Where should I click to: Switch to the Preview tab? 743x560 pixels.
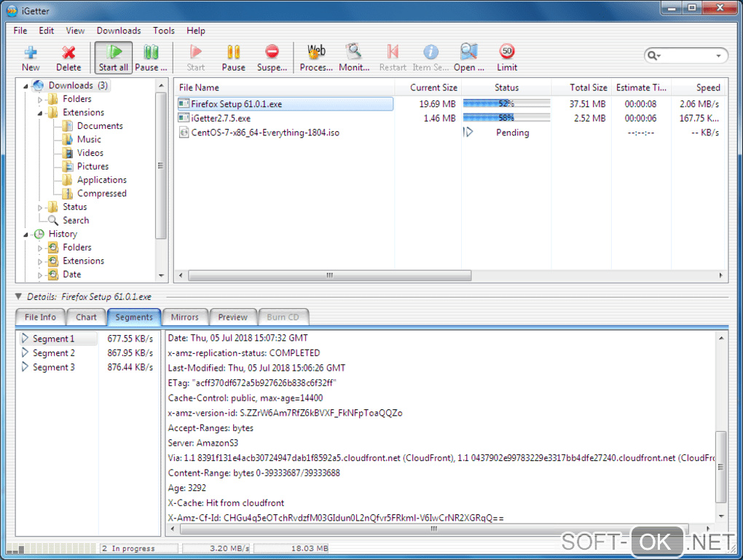tap(232, 317)
